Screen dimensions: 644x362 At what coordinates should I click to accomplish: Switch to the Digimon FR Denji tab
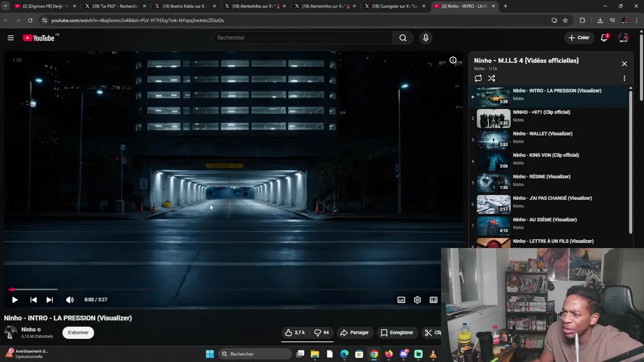45,6
